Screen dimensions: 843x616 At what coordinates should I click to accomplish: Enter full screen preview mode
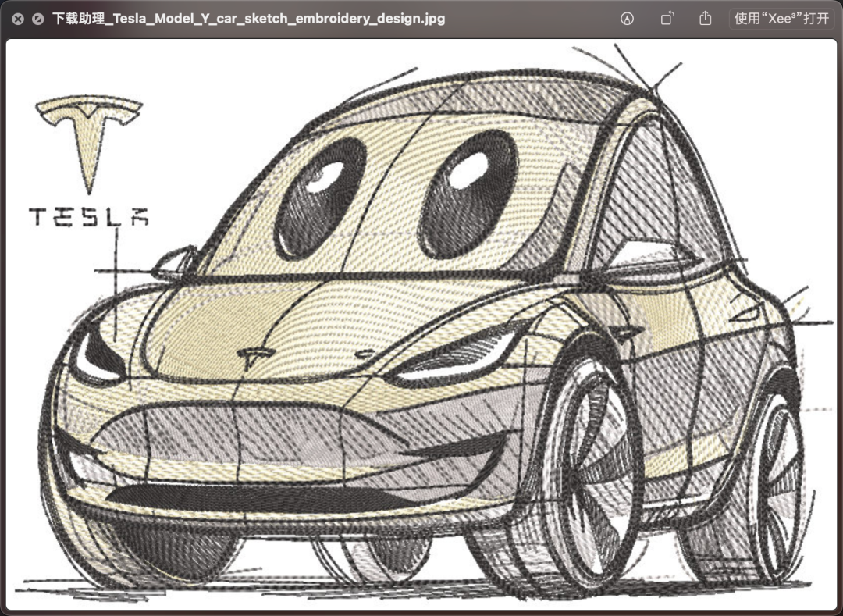(x=37, y=19)
